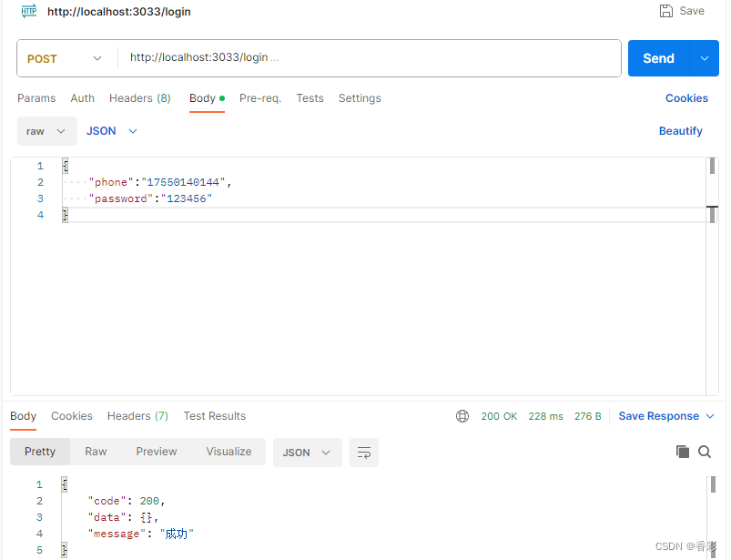Viewport: 731px width, 560px height.
Task: Click line number 5 in response viewer
Action: (40, 550)
